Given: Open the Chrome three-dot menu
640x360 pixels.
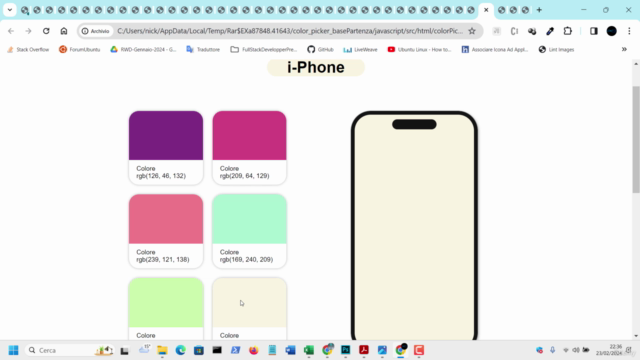Looking at the screenshot, I should [629, 31].
